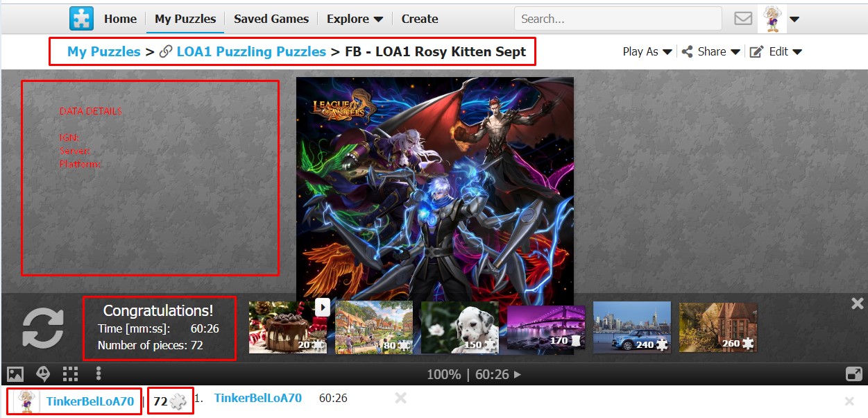Open the 20-piece cake puzzle thumbnail
Screen dimensions: 868x418
tap(288, 327)
